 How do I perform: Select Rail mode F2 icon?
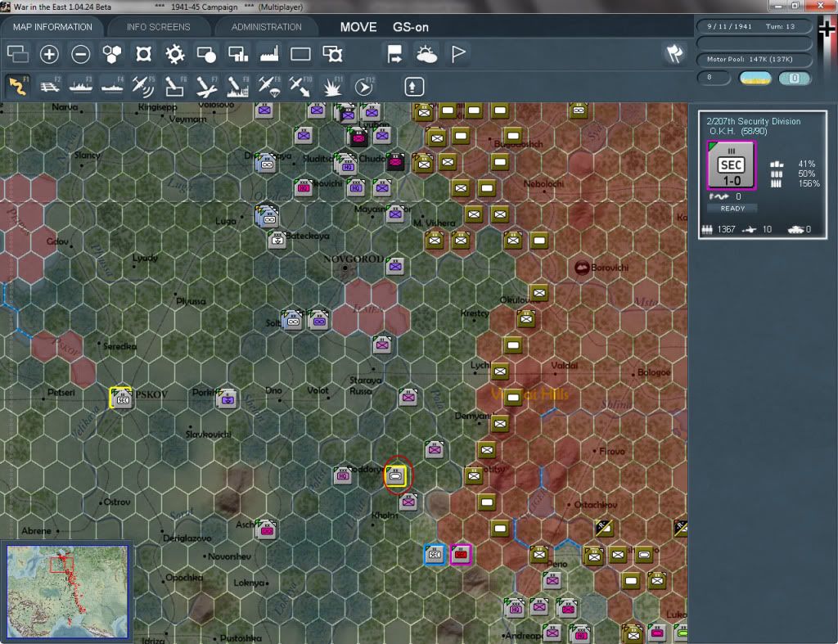(x=50, y=86)
